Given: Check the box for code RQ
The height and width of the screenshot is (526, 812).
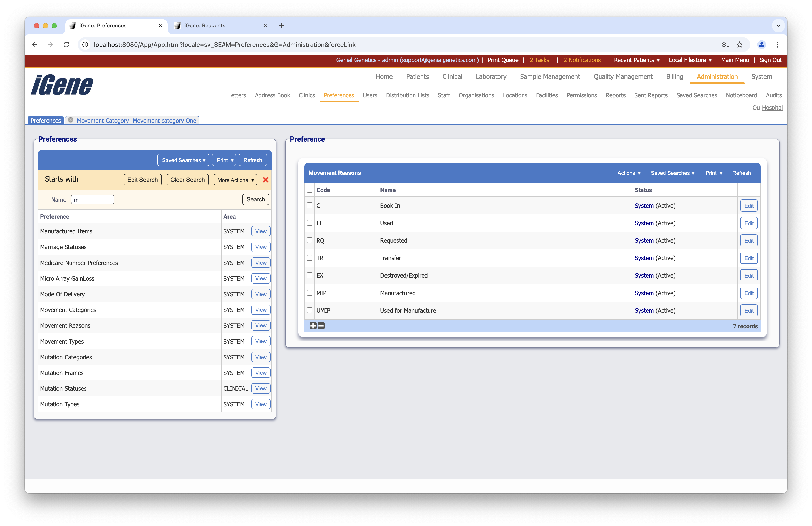Looking at the screenshot, I should click(x=309, y=240).
